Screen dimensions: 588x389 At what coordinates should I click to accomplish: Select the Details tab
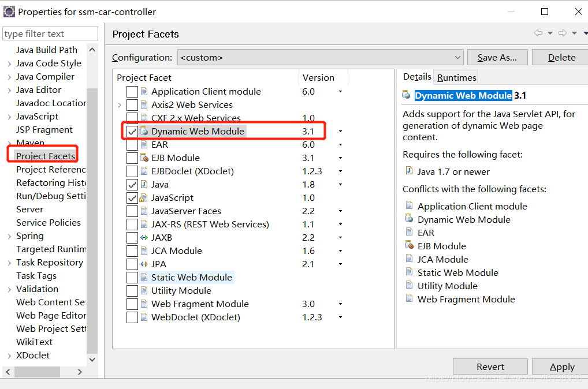coord(416,77)
